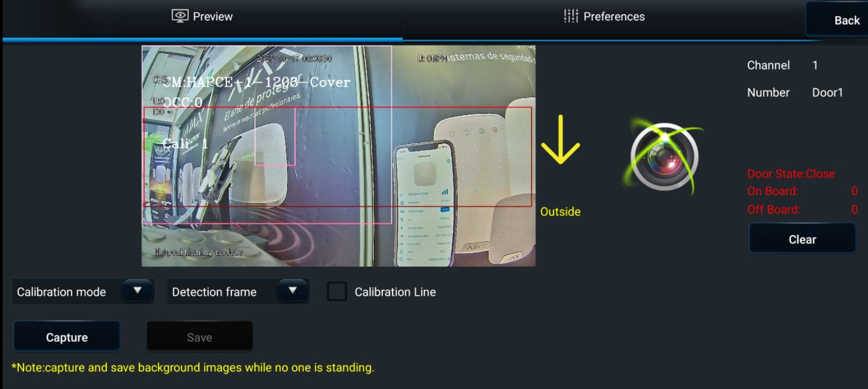Click the camera lens shutter icon
868x389 pixels.
click(x=664, y=157)
